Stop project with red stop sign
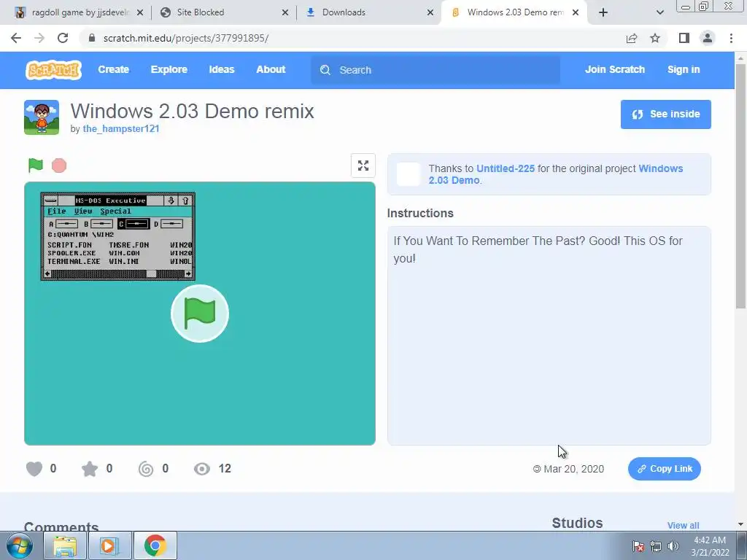Screen dimensions: 747x560 coord(59,166)
